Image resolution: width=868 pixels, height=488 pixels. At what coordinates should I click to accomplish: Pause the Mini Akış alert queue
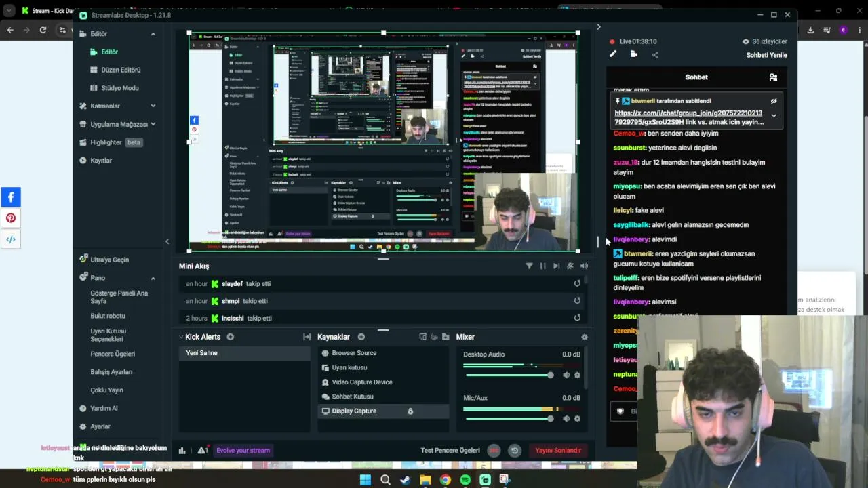[x=542, y=266]
